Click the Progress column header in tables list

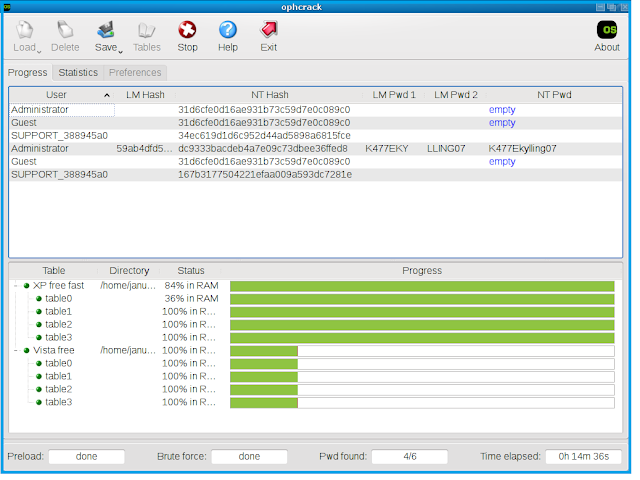pyautogui.click(x=422, y=271)
